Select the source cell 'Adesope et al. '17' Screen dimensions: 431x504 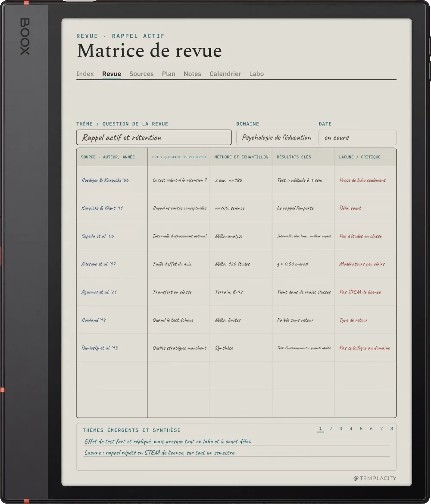coord(112,264)
